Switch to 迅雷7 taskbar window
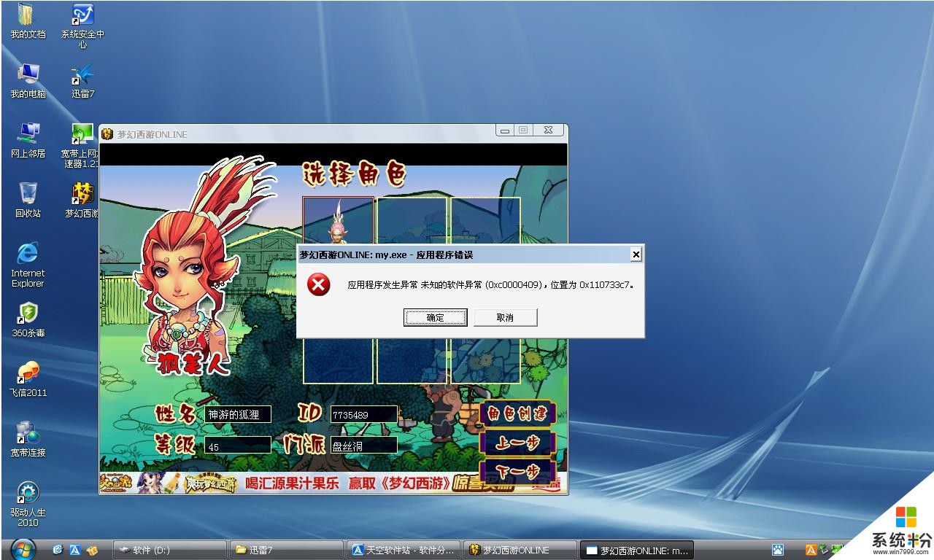The width and height of the screenshot is (934, 560). (x=285, y=550)
